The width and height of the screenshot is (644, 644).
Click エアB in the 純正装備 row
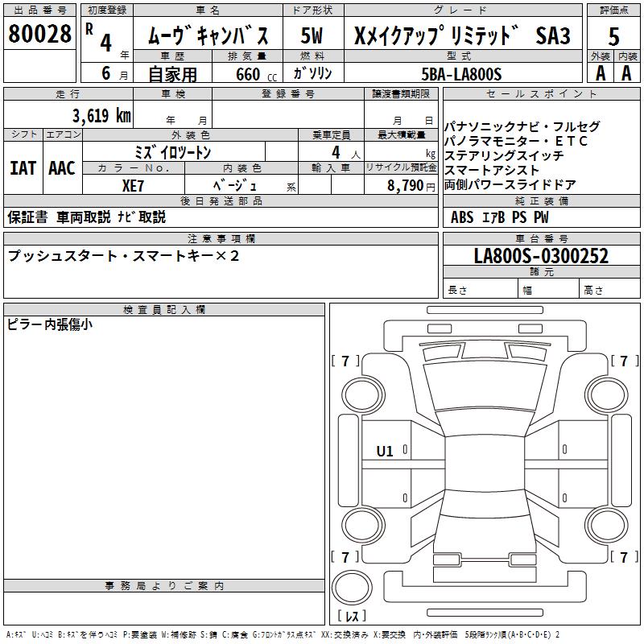click(493, 217)
